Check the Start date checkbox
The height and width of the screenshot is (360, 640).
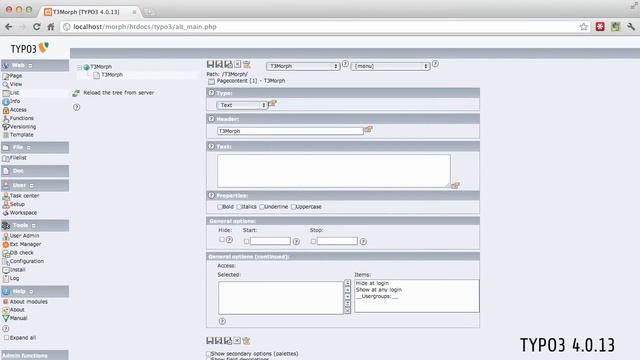pyautogui.click(x=246, y=242)
